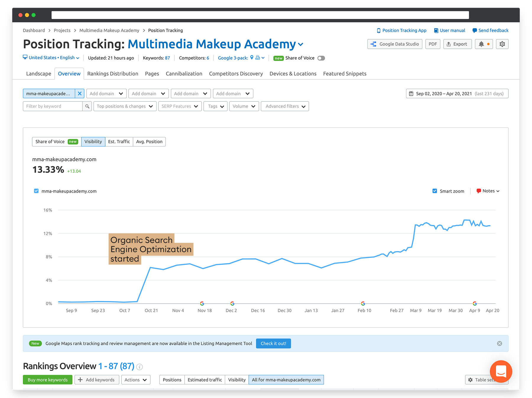Open Top positions & changes filter
532x398 pixels.
click(x=125, y=106)
